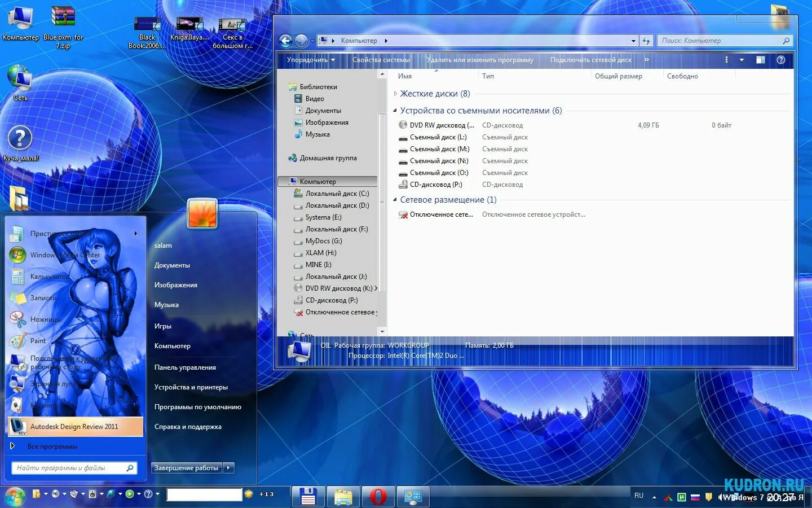
Task: Click the Поиск: Компьютер search field
Action: [722, 40]
